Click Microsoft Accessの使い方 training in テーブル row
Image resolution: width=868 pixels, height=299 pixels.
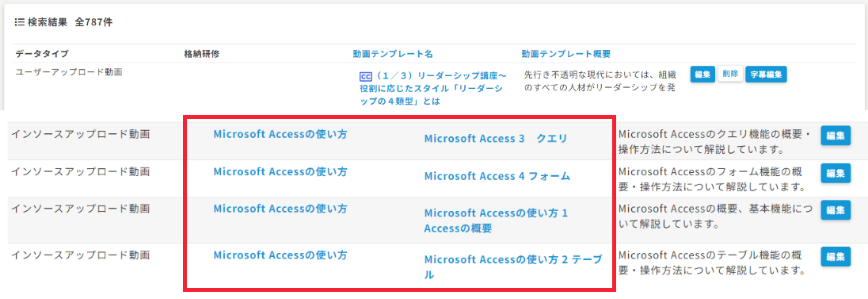280,255
